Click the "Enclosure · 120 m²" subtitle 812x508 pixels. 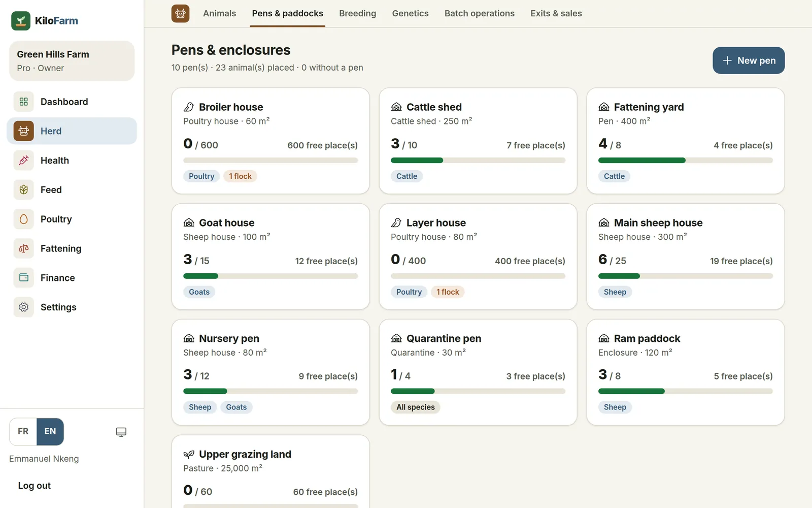pyautogui.click(x=635, y=353)
